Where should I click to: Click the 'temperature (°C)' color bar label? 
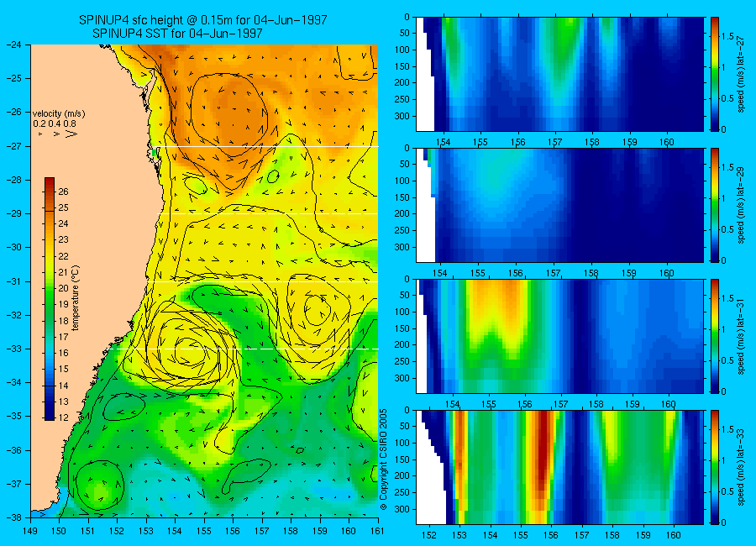coord(76,298)
